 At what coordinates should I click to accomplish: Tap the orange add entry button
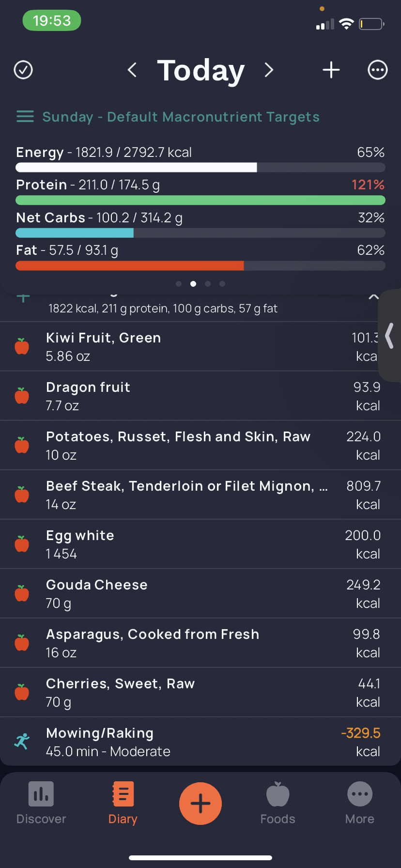[200, 803]
